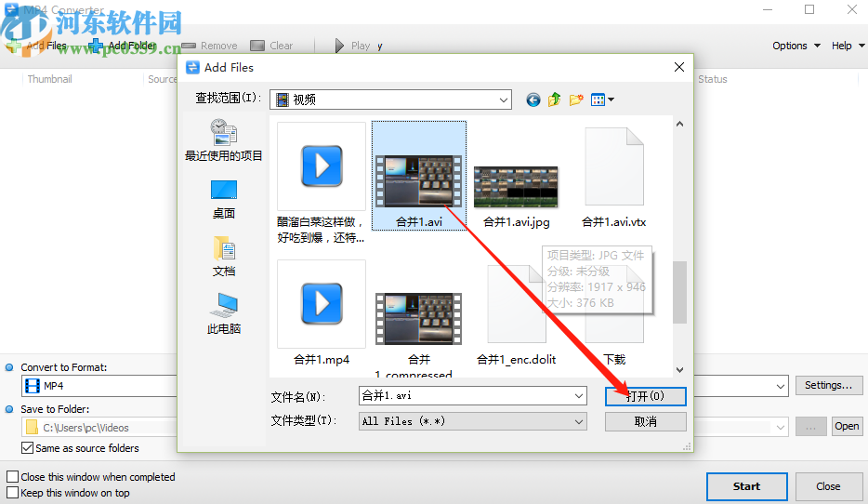
Task: Open the Convert to Format dropdown arrow
Action: coord(781,386)
